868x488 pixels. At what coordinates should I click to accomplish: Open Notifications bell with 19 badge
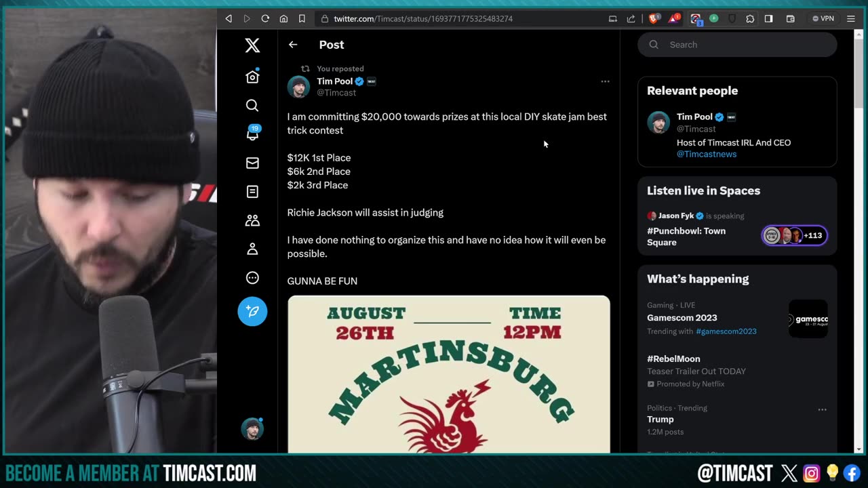point(252,134)
